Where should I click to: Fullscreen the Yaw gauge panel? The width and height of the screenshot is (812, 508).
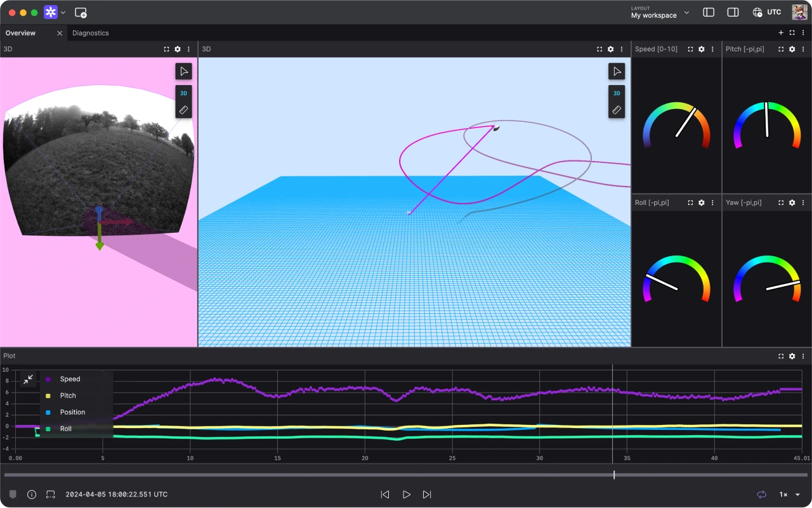(x=781, y=202)
